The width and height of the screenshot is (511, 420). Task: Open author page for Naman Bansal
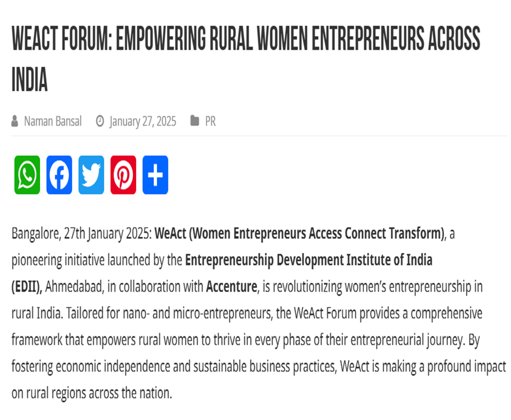53,121
